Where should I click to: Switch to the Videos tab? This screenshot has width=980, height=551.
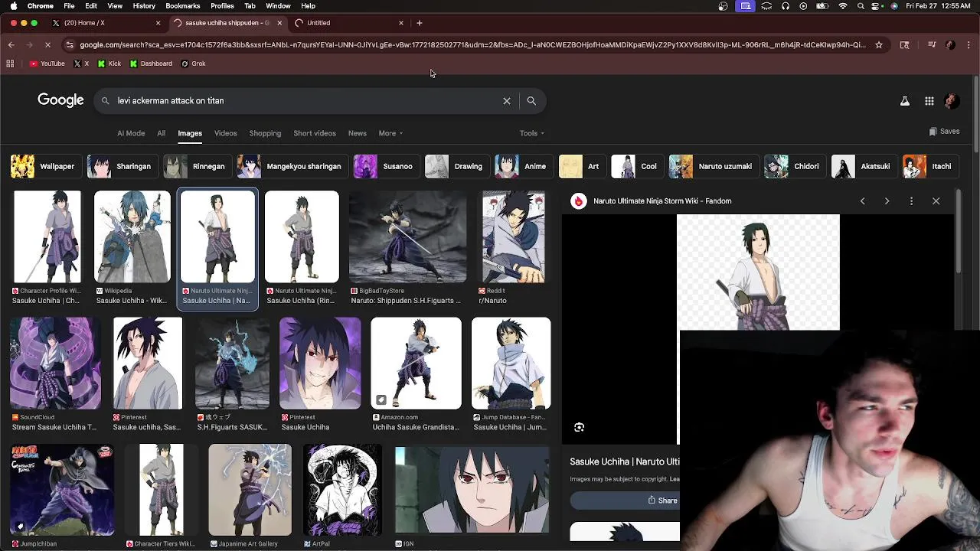(225, 133)
